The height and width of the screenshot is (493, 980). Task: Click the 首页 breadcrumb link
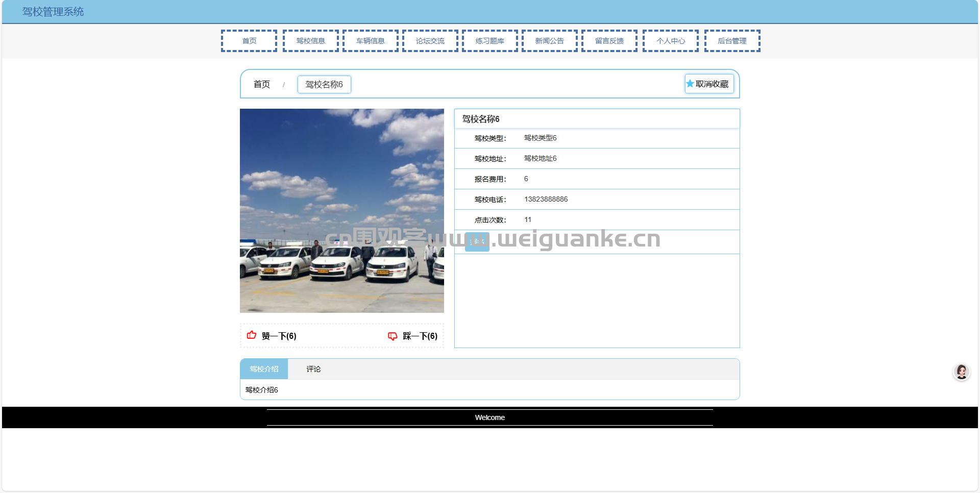(x=262, y=84)
